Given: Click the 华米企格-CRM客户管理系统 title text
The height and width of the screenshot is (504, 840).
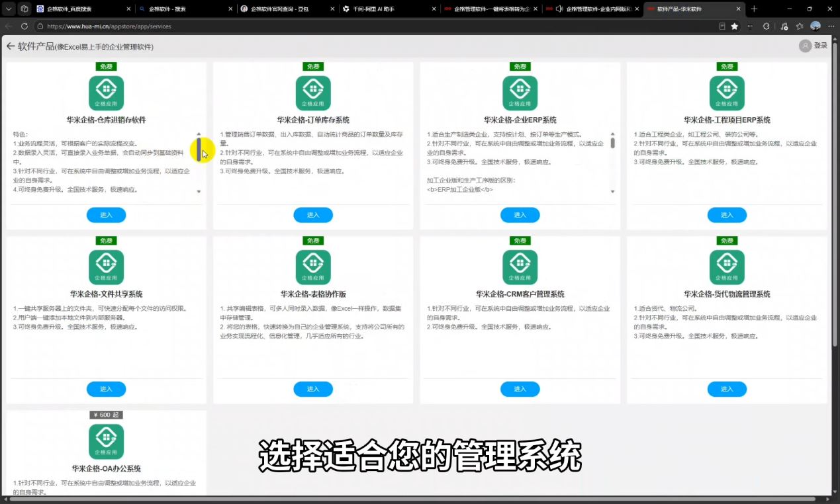Looking at the screenshot, I should click(x=520, y=294).
